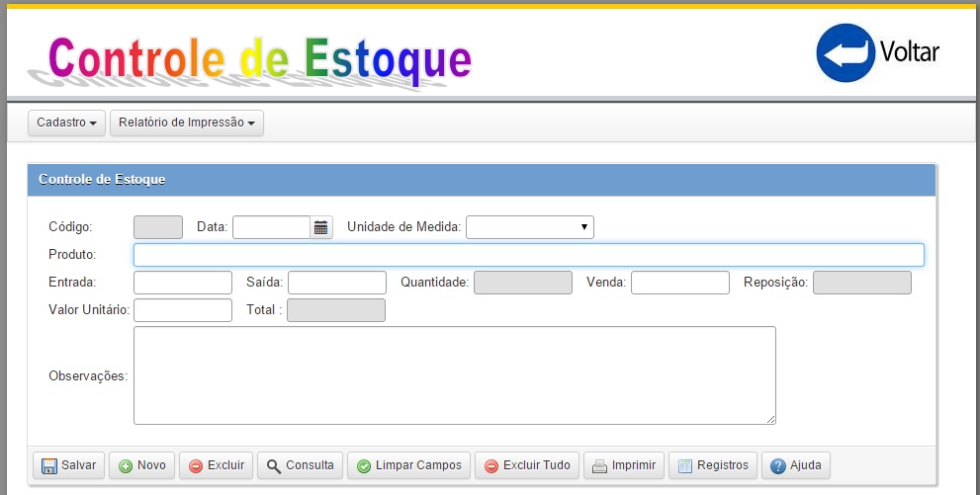Viewport: 980px width, 495px height.
Task: Click inside the Entrada input field
Action: point(182,283)
